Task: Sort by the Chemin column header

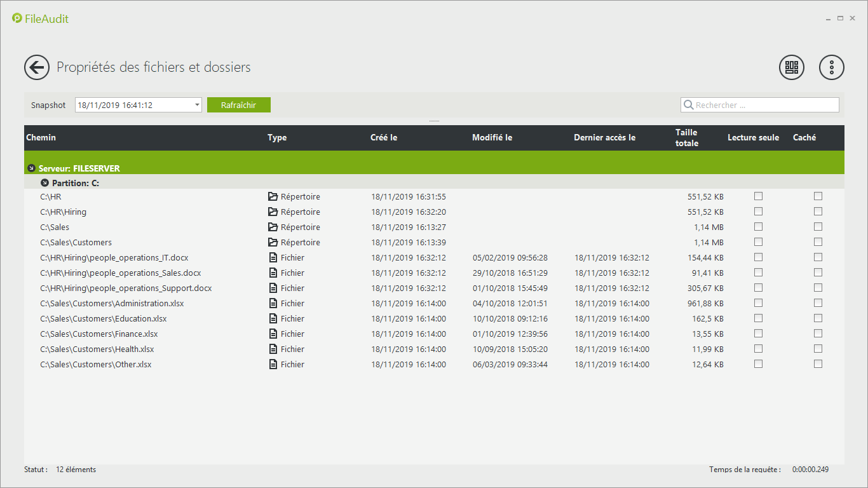Action: click(41, 138)
